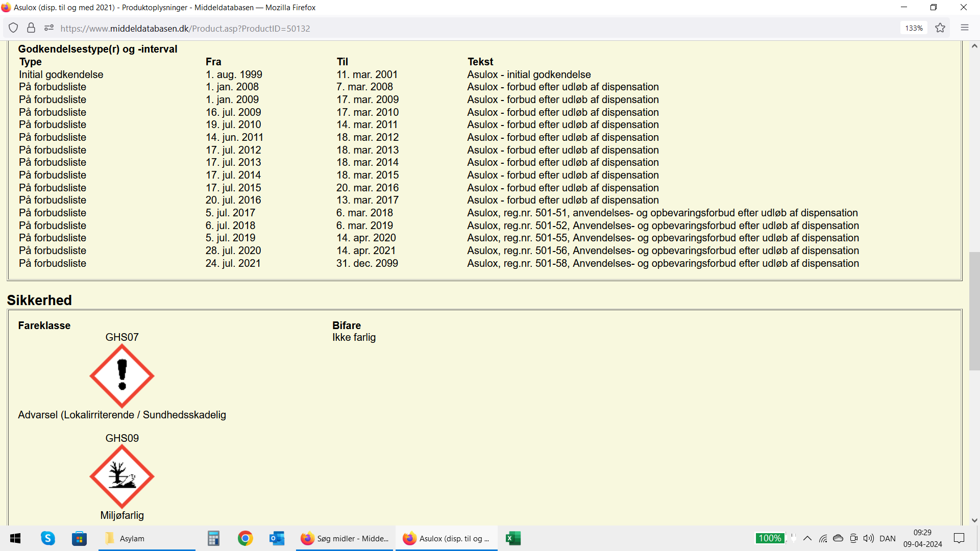Open Excel from the taskbar

pyautogui.click(x=513, y=538)
